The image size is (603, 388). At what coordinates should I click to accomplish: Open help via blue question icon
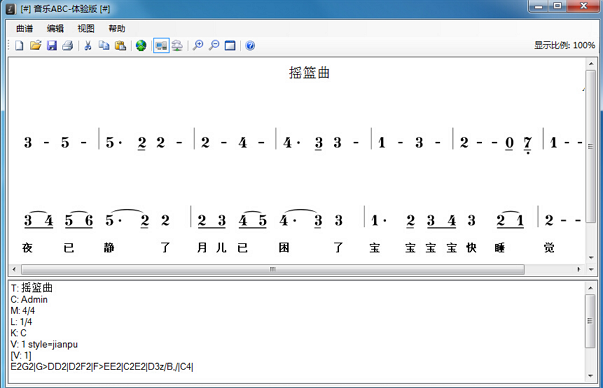pos(250,45)
